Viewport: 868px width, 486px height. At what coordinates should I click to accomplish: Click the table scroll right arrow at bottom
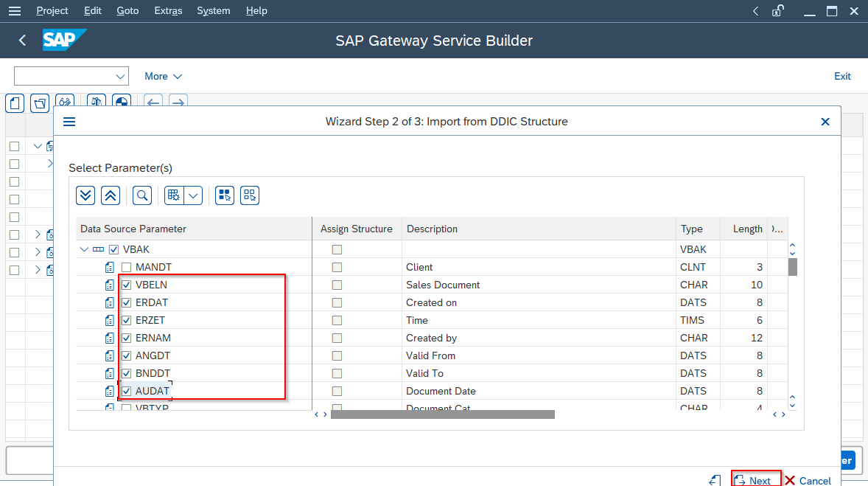coord(325,414)
